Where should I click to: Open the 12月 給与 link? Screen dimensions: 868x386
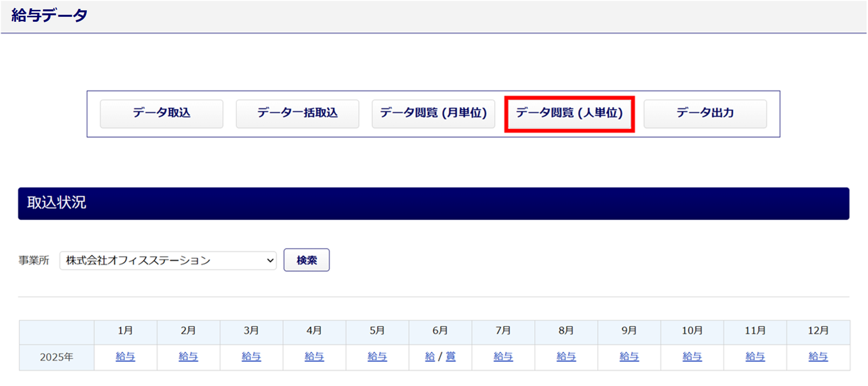pyautogui.click(x=818, y=356)
